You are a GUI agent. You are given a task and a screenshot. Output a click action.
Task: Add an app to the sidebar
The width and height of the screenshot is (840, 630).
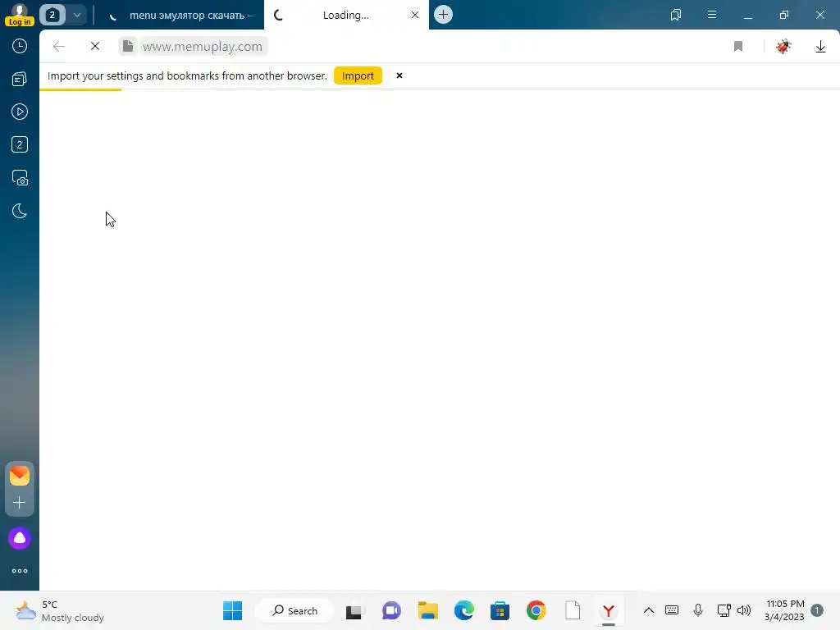(x=20, y=503)
